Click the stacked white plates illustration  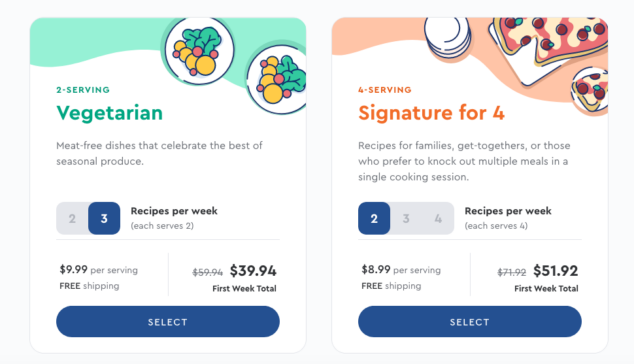tap(448, 38)
